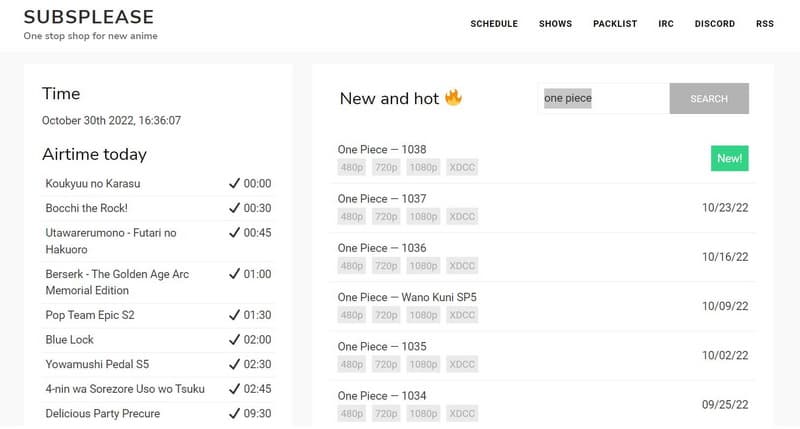Image resolution: width=800 pixels, height=429 pixels.
Task: Click the fire emoji beside New and hot
Action: [454, 98]
